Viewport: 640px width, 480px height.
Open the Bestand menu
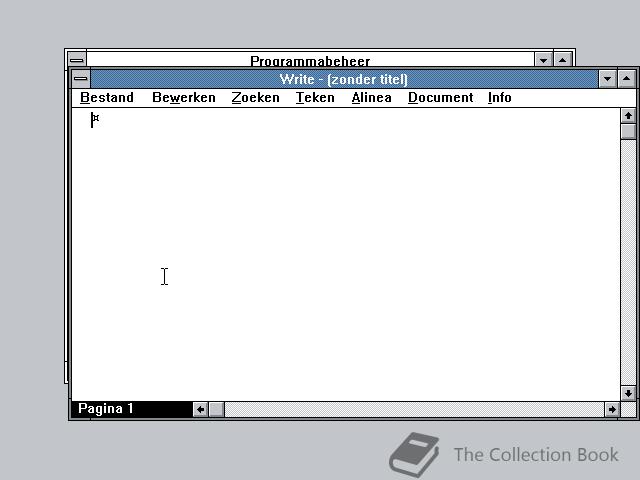(x=107, y=98)
